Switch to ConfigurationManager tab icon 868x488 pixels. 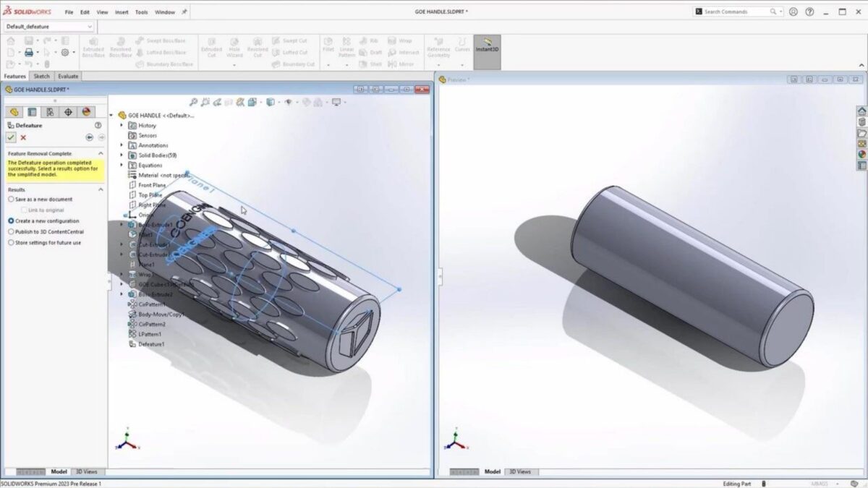50,112
